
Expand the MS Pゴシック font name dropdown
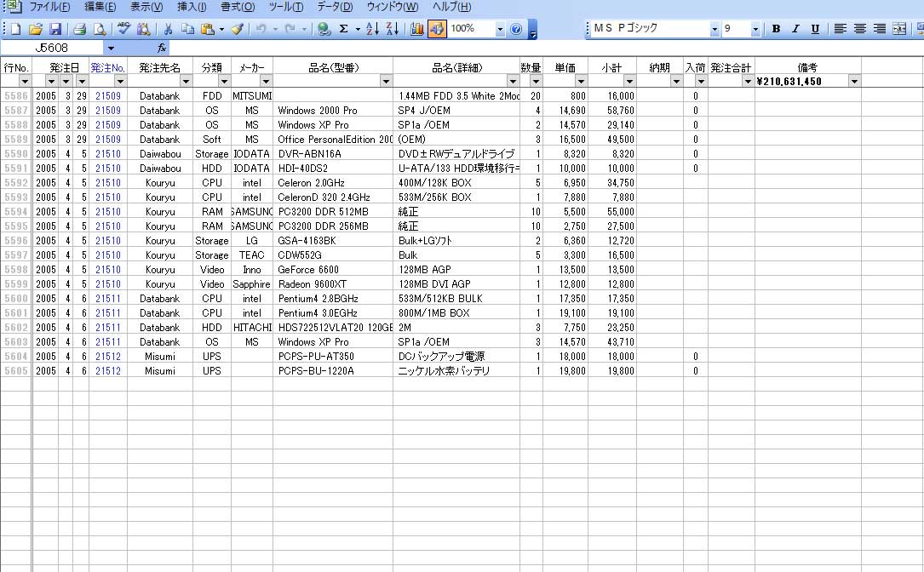[x=715, y=29]
